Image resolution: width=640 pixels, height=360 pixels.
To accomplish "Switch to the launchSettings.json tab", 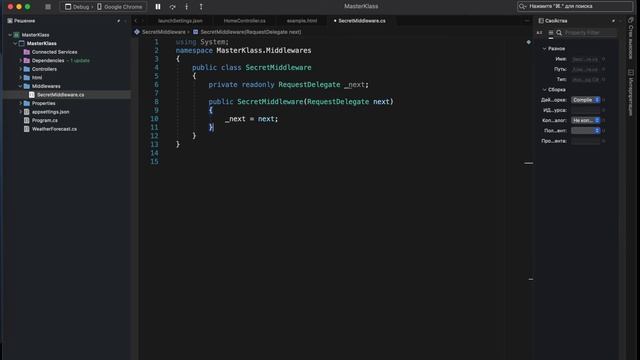I will tap(180, 21).
